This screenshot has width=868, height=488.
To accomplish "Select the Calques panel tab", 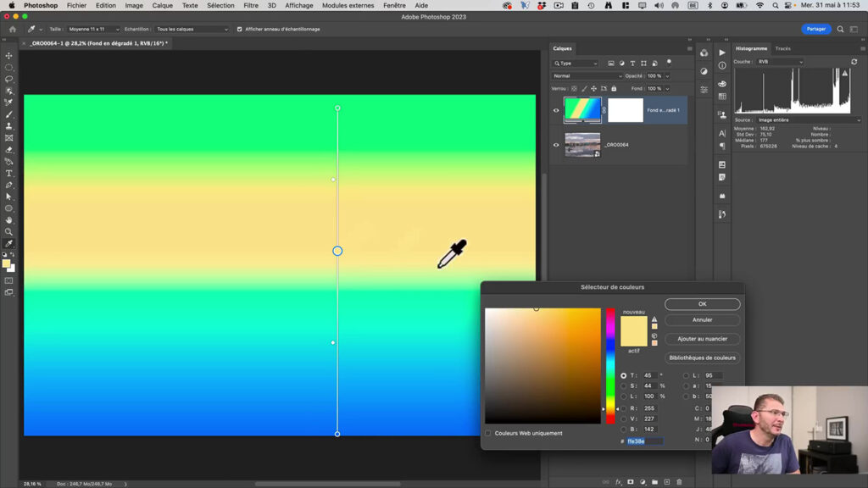I will (x=563, y=48).
